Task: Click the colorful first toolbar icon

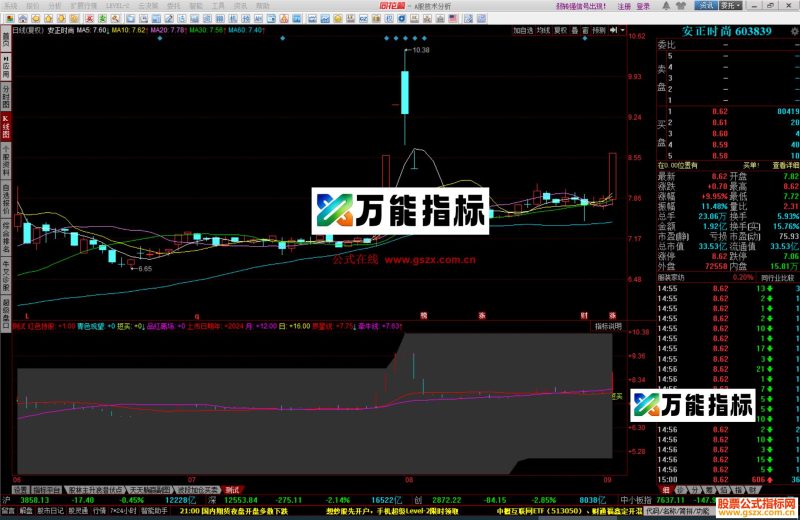Action: click(10, 19)
